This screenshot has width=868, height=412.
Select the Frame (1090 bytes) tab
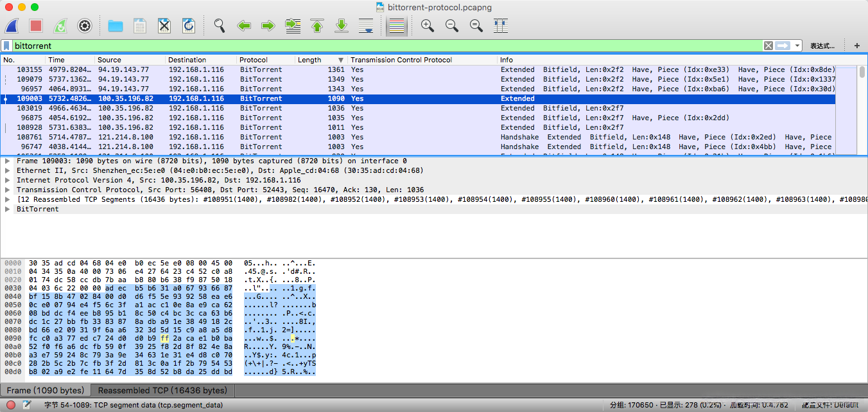[45, 391]
